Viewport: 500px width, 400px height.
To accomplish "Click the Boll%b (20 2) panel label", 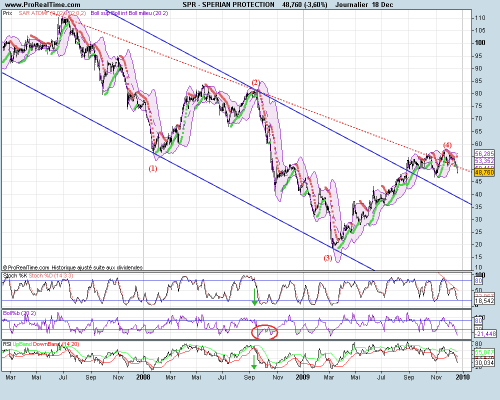I will 19,313.
